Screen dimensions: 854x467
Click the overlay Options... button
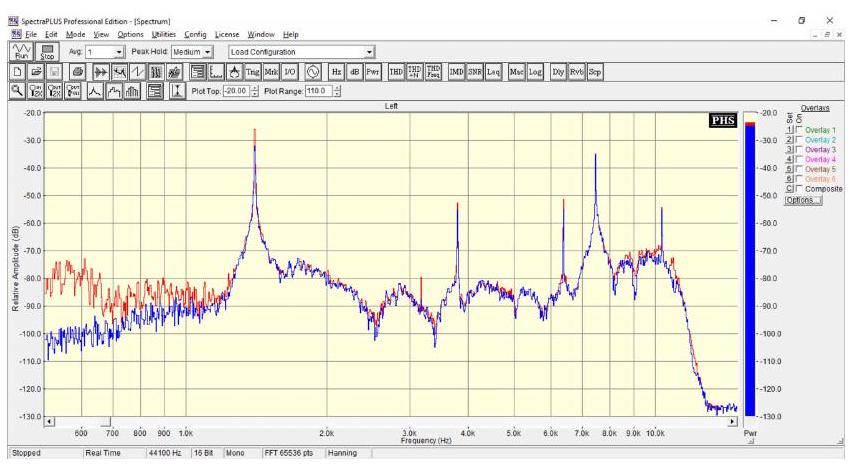(x=803, y=200)
